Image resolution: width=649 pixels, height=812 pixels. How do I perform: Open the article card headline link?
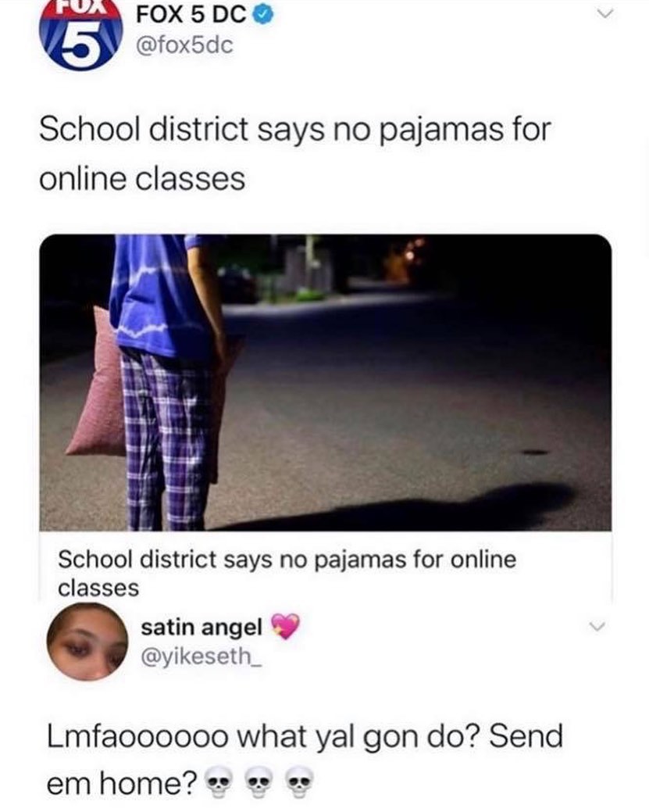tap(287, 574)
